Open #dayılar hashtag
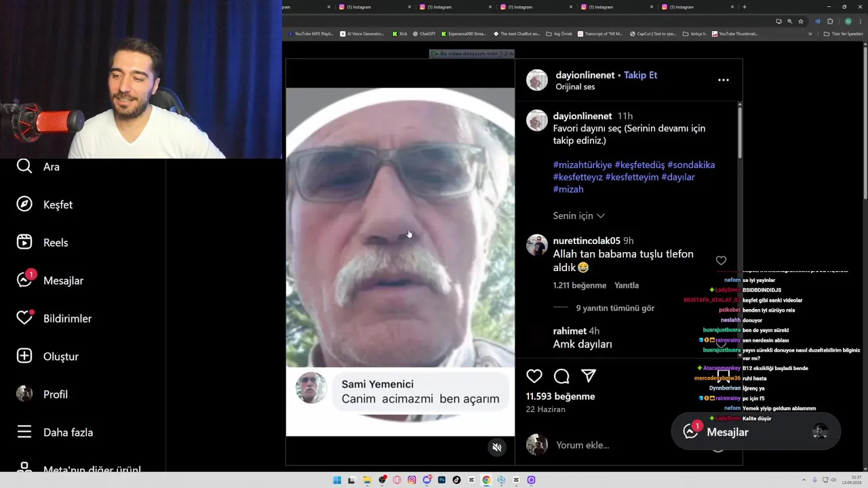 click(x=677, y=177)
